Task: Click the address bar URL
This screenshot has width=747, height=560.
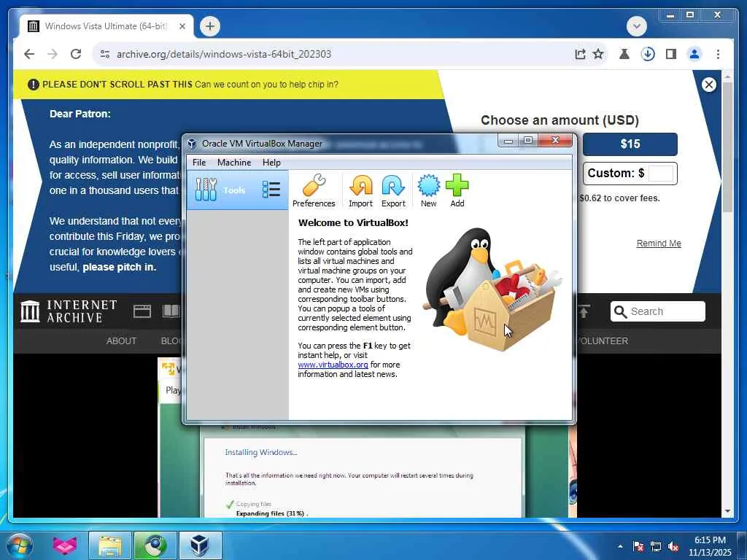Action: [x=224, y=54]
